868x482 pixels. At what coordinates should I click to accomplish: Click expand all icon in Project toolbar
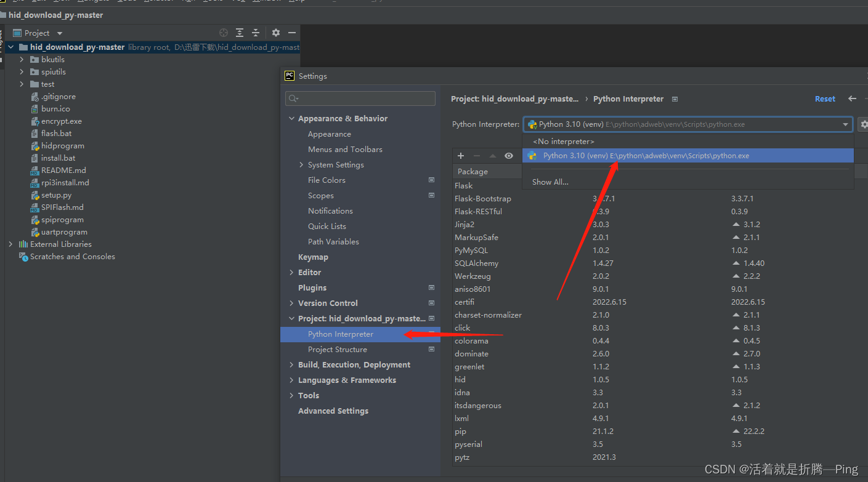click(240, 33)
